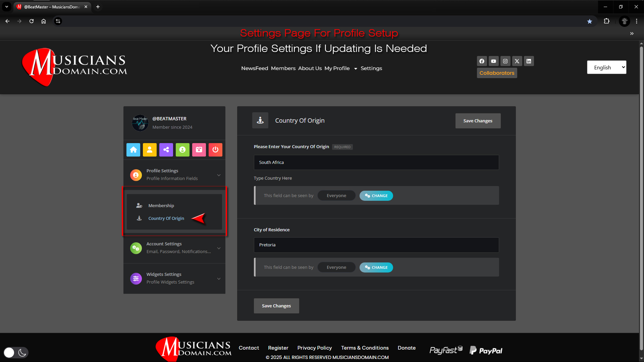Open the browser extensions puzzle icon
This screenshot has height=362, width=644.
[x=606, y=21]
